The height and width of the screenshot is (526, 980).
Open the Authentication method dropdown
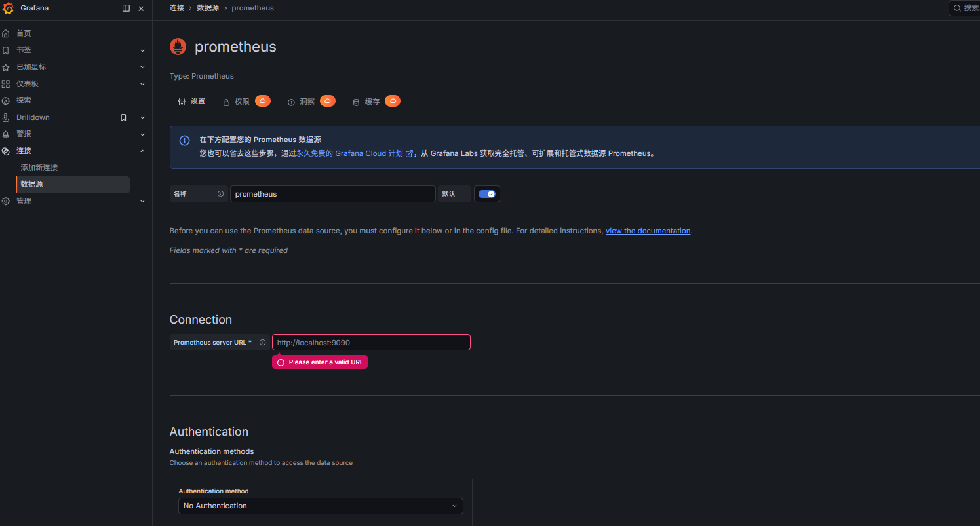click(321, 506)
